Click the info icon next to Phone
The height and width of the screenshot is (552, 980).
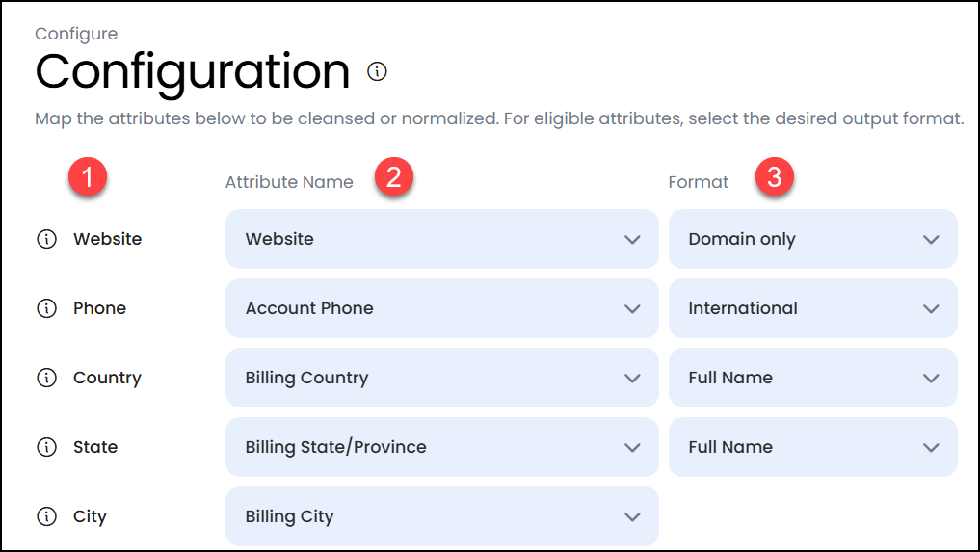tap(46, 308)
